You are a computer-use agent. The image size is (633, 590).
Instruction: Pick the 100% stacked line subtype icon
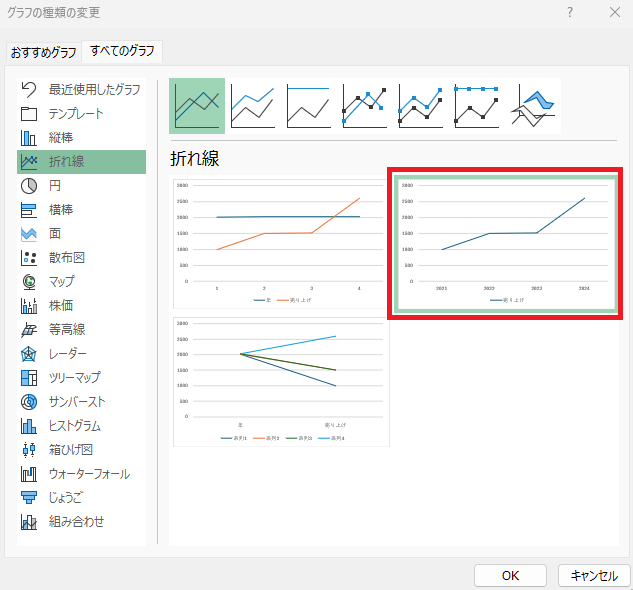click(309, 106)
